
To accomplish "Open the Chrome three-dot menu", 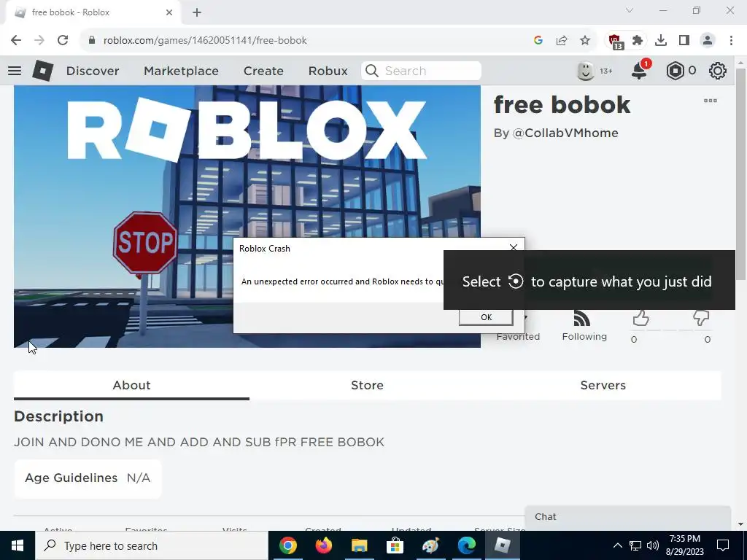I will point(731,41).
